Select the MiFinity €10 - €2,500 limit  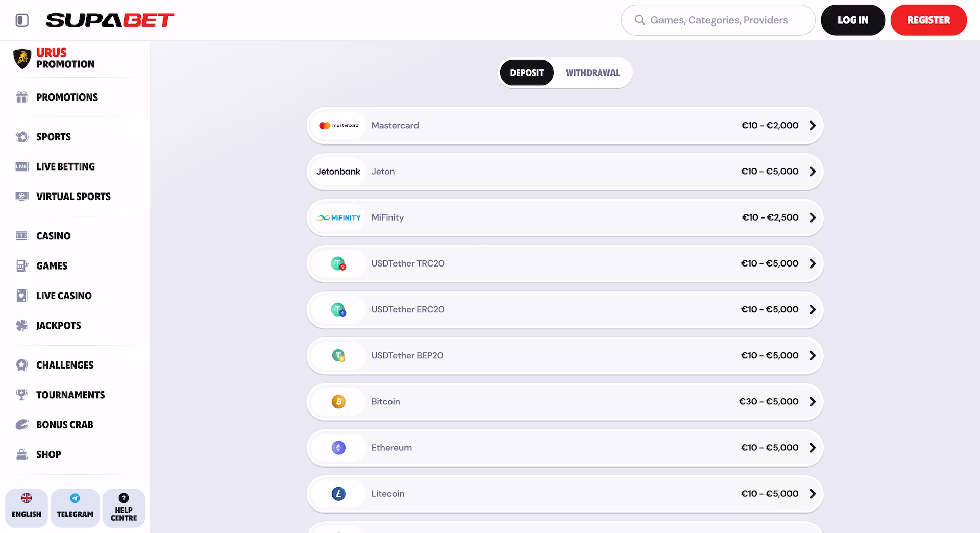[x=770, y=217]
